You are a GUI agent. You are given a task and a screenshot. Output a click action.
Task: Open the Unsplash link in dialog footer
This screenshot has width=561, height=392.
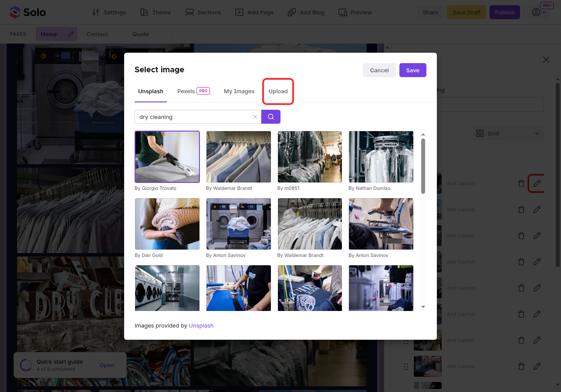coord(201,325)
